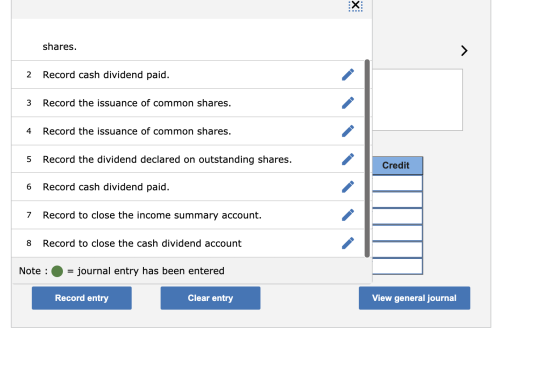Click pencil icon for entry 3 issuance
560x382 pixels.
(348, 103)
